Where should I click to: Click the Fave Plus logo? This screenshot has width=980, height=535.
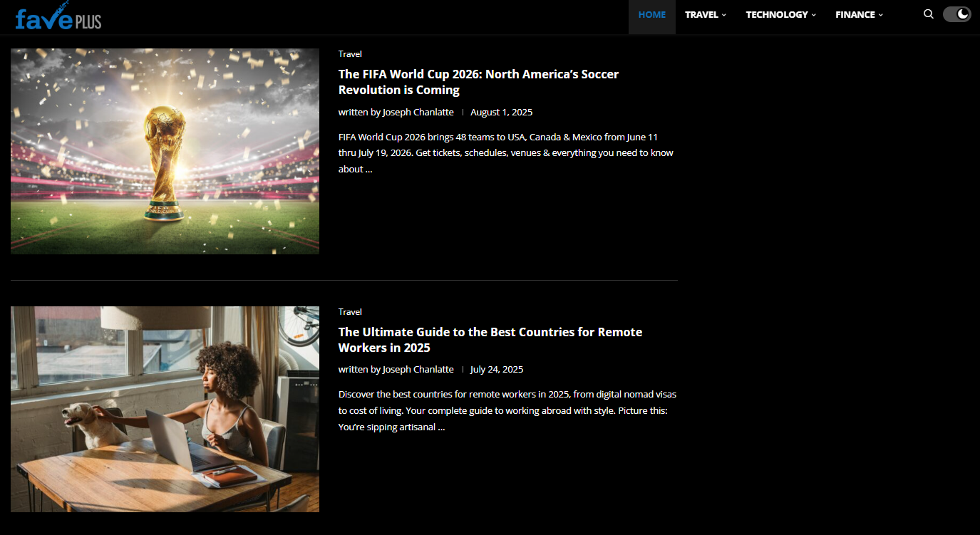click(x=58, y=16)
